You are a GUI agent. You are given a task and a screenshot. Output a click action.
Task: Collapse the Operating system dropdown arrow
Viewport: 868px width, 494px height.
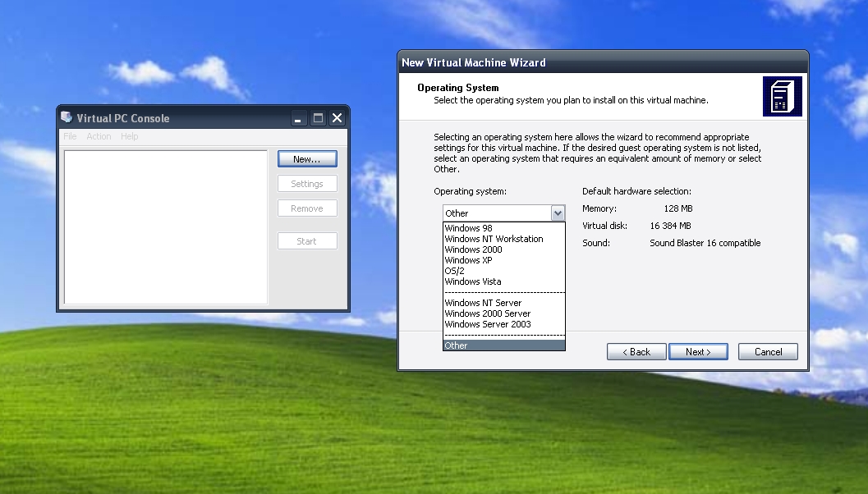(558, 213)
